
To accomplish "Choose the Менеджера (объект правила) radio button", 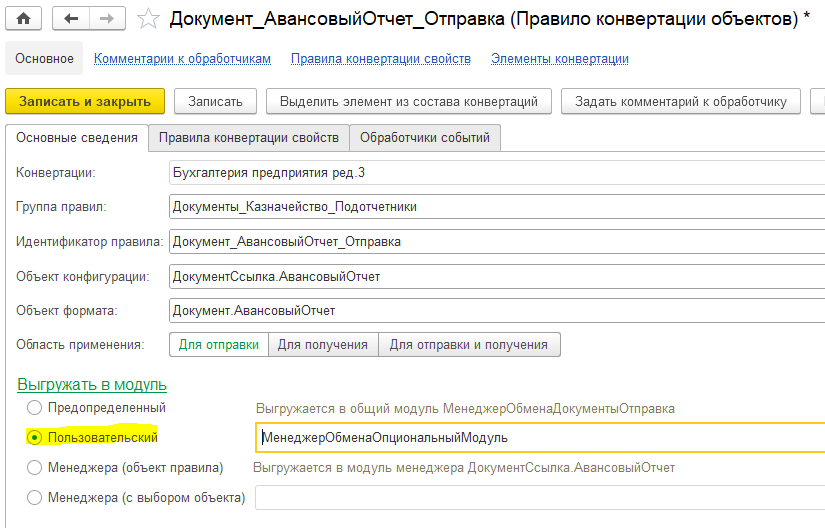I will pos(36,467).
